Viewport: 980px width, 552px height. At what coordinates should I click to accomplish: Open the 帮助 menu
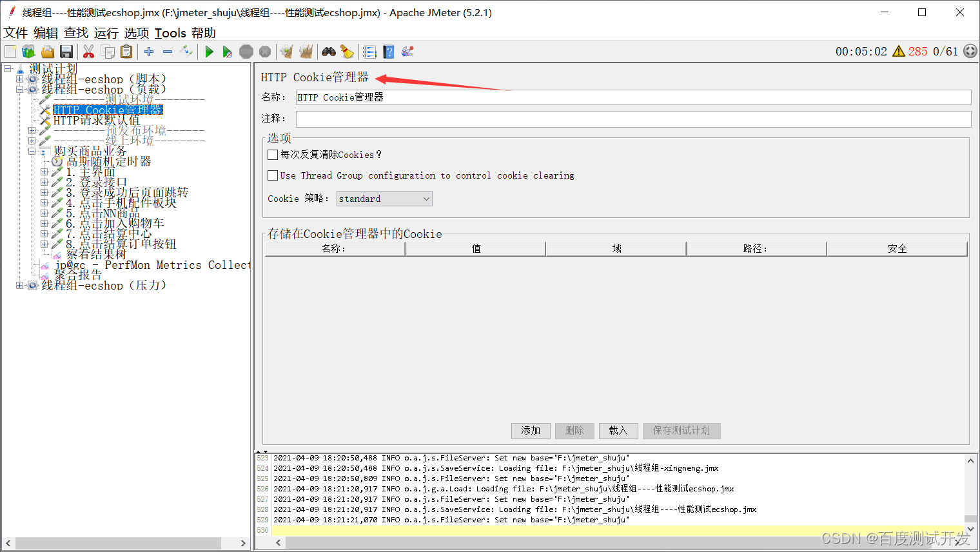pos(204,33)
